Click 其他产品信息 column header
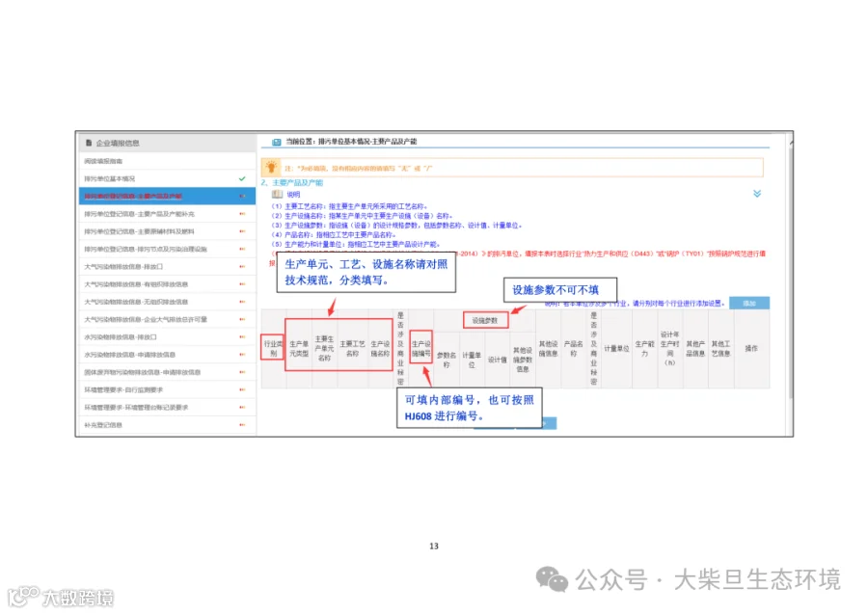The image size is (868, 614). click(695, 349)
